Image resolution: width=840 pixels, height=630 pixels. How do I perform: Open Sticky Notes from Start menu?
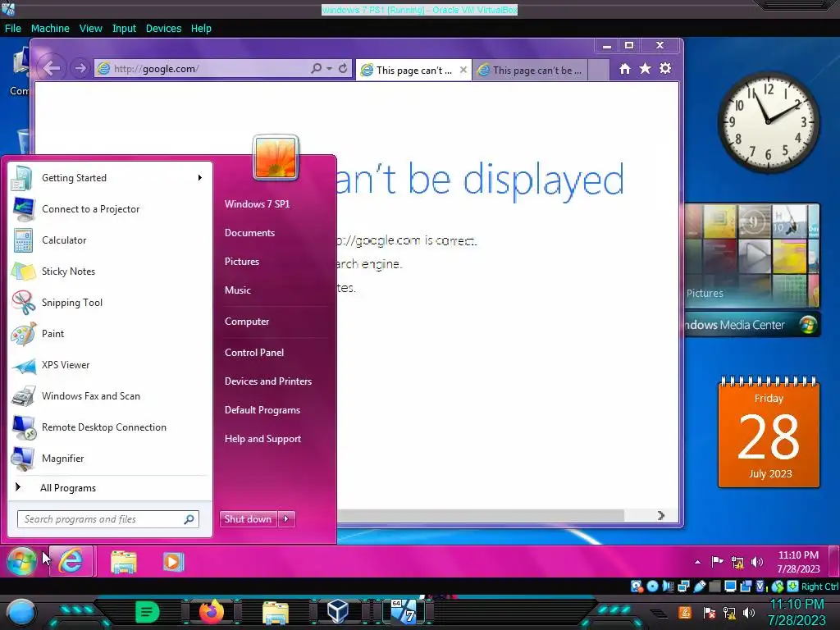110,271
